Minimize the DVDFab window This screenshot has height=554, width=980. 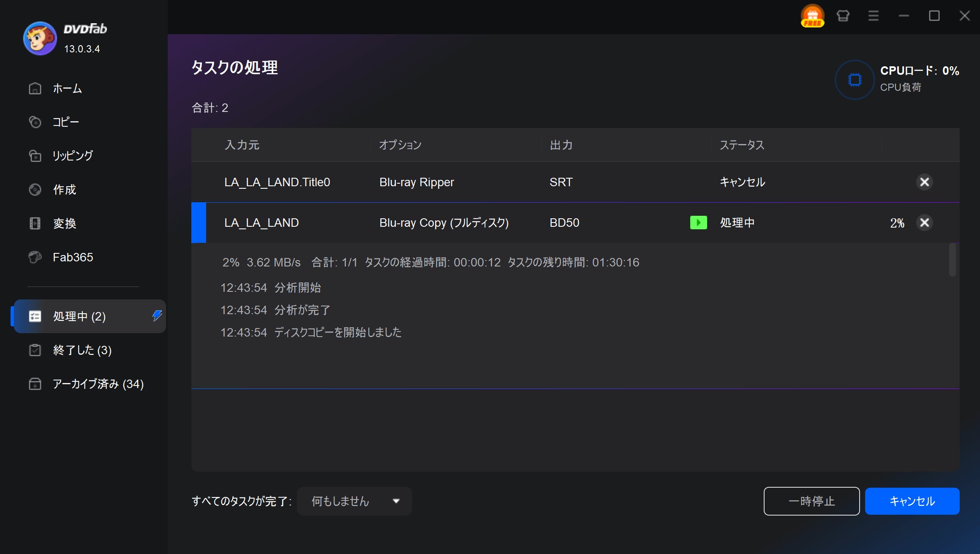(904, 16)
